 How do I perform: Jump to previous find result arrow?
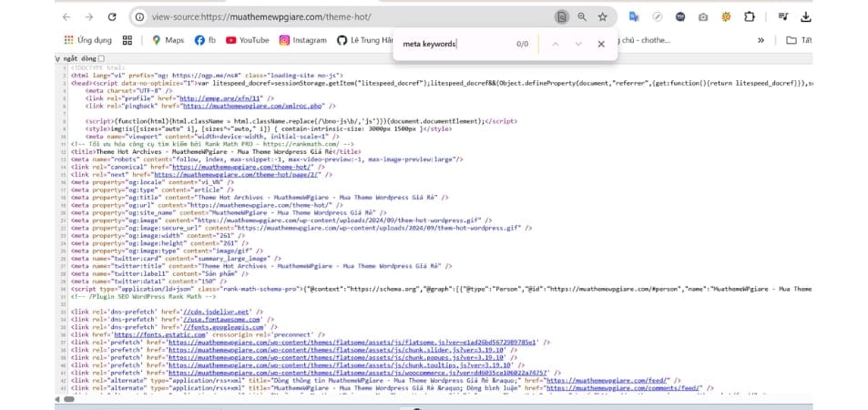coord(554,44)
